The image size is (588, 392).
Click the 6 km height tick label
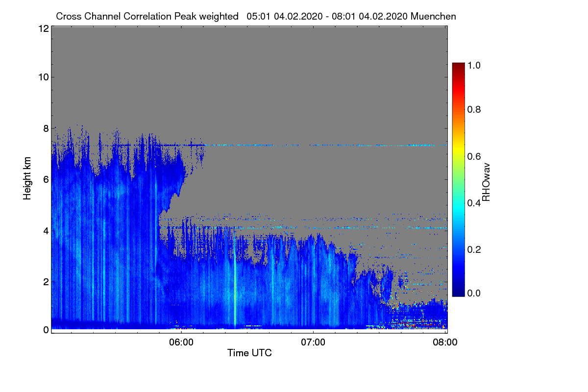[x=46, y=179]
